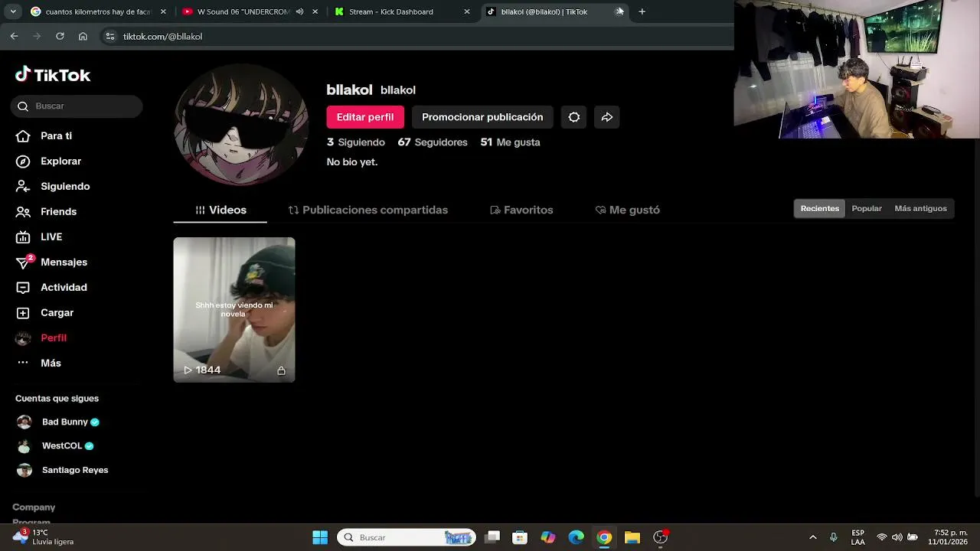Image resolution: width=980 pixels, height=551 pixels.
Task: Switch to Publicaciones compartidas tab
Action: (x=368, y=210)
